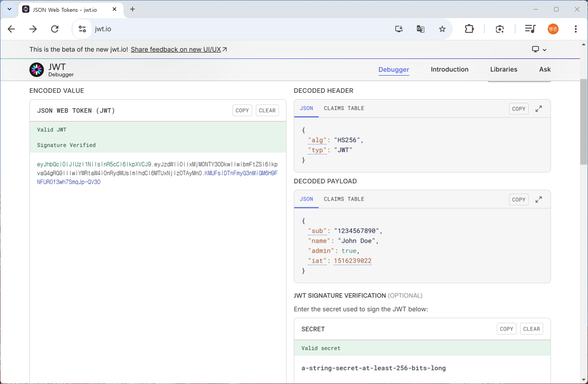Open the Ask nav item
Screen dimensions: 588x384
click(x=545, y=69)
